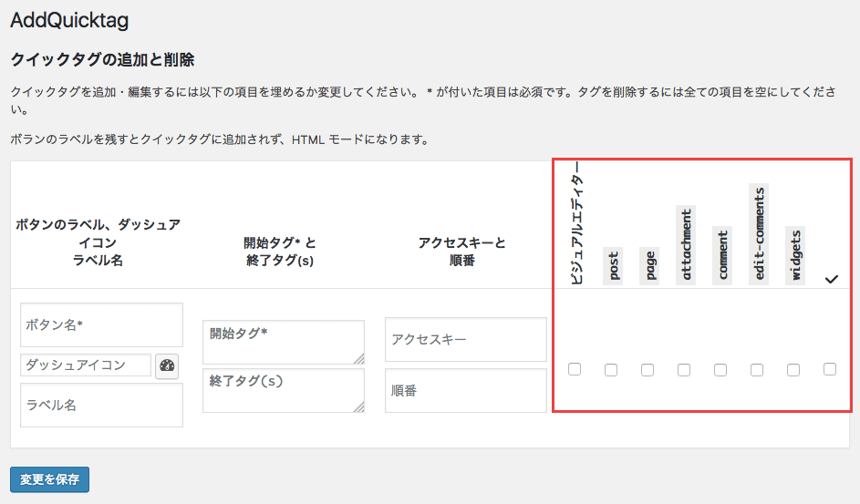Enable the ビジュアルエディター checkbox

(575, 369)
